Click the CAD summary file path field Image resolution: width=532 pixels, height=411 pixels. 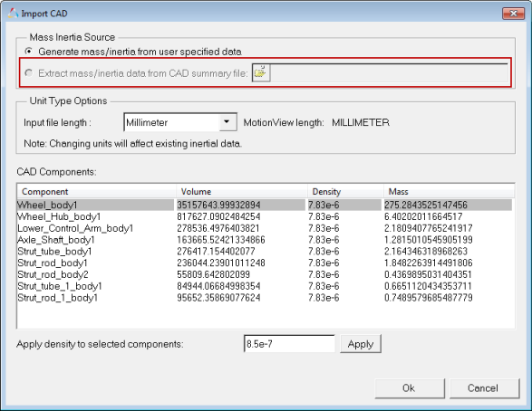[390, 72]
